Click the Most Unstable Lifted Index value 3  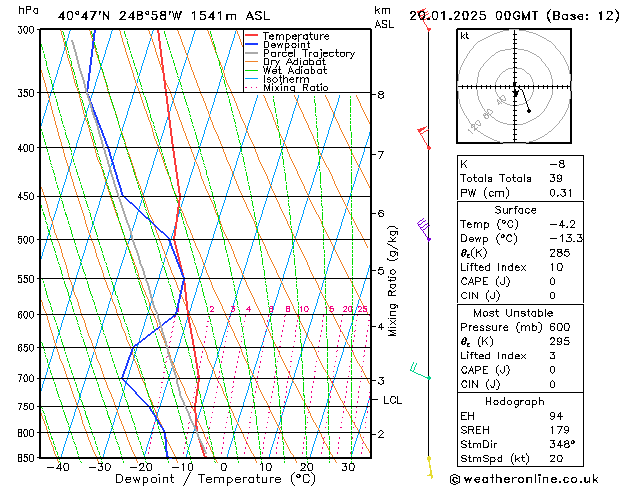552,356
